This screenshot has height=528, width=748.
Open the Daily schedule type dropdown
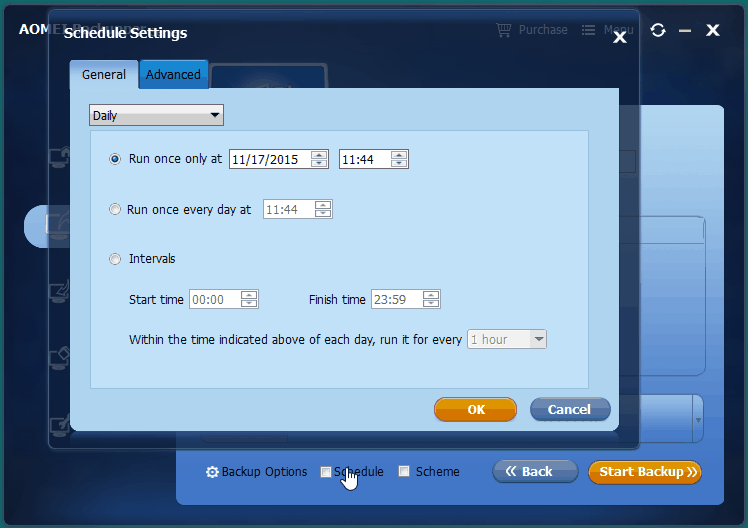[x=156, y=115]
